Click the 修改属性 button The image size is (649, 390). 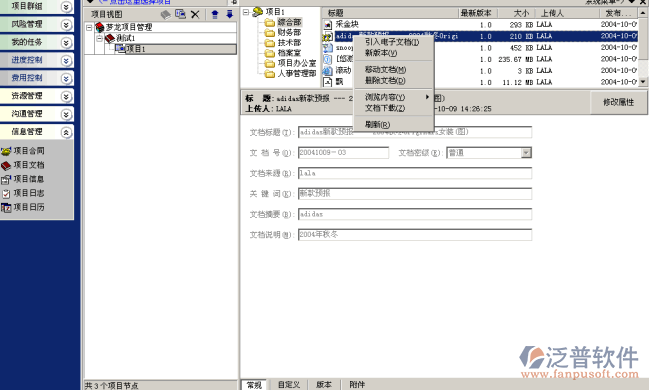(618, 102)
